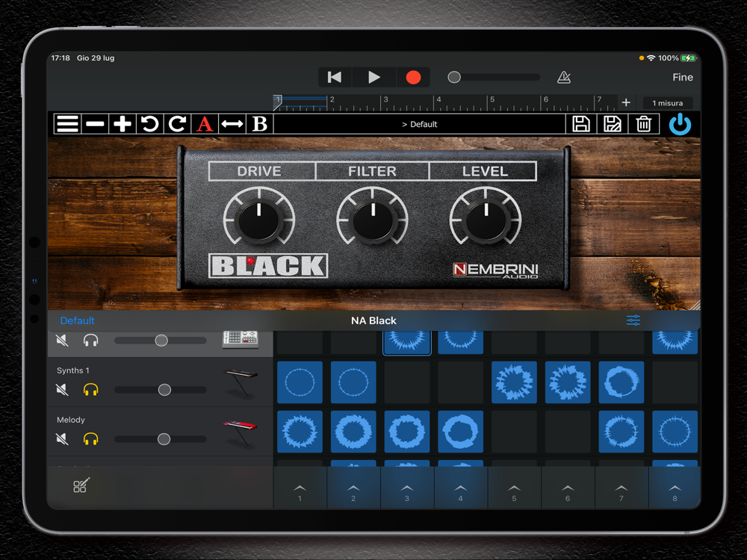Trigger column 2 with its arrow

coord(353,488)
